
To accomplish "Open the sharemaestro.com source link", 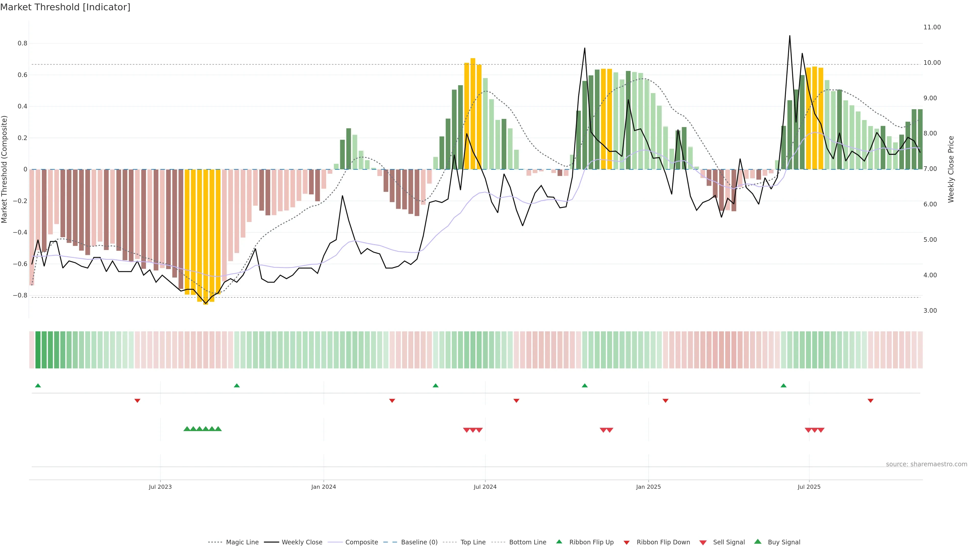I will [x=926, y=464].
